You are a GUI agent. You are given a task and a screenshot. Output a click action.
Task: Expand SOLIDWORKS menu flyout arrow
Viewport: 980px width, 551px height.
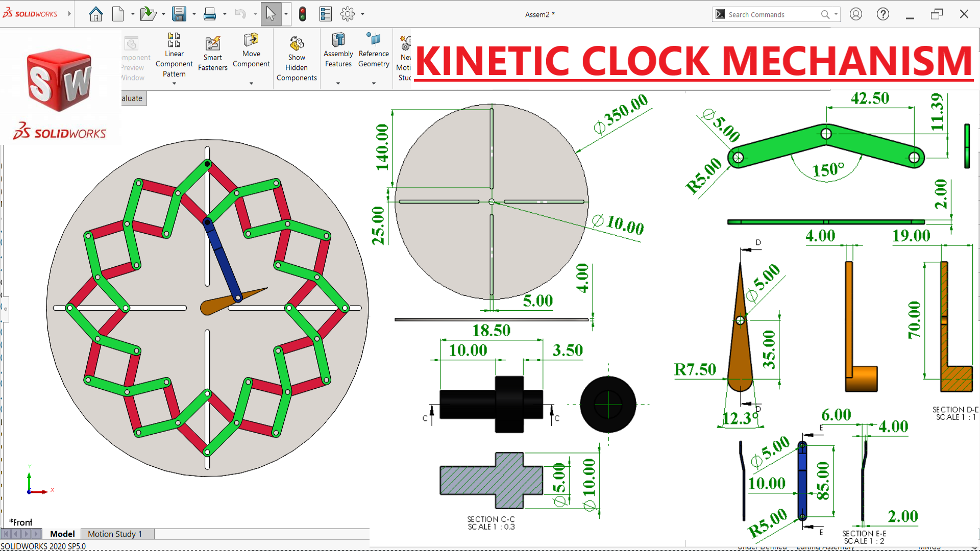point(69,14)
